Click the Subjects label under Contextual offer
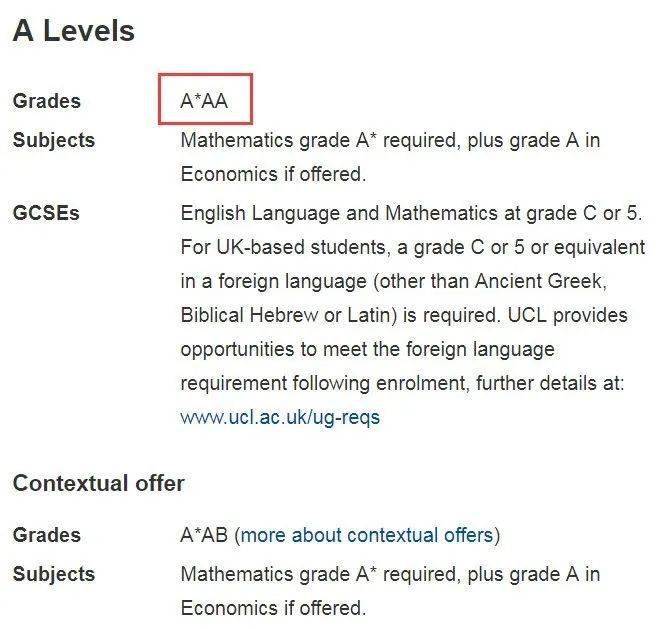This screenshot has width=666, height=629. pyautogui.click(x=53, y=574)
